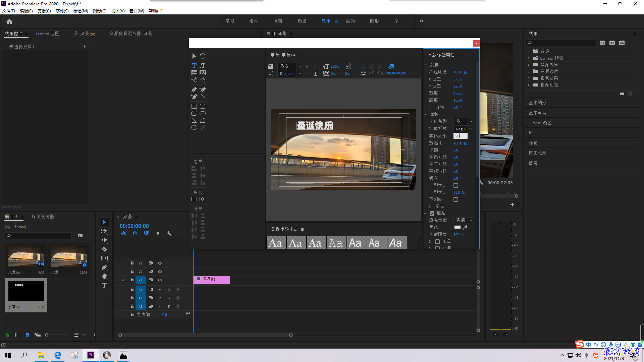Open the Roll/Crawl options icon

270,73
